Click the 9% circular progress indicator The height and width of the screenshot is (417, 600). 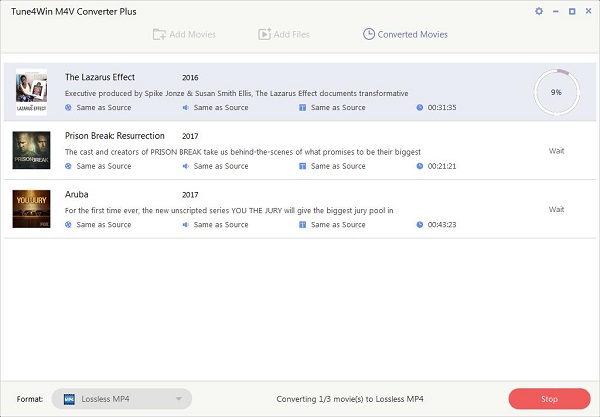557,92
